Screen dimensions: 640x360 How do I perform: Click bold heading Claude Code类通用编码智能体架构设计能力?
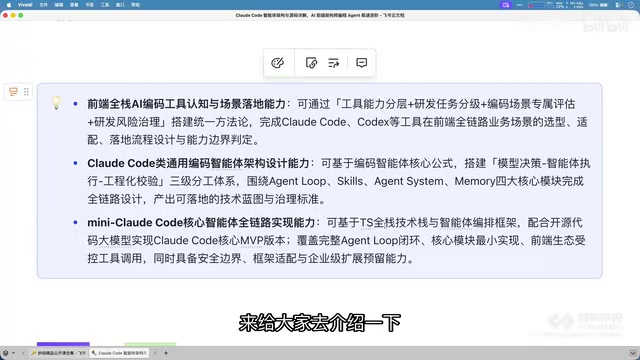(x=198, y=163)
